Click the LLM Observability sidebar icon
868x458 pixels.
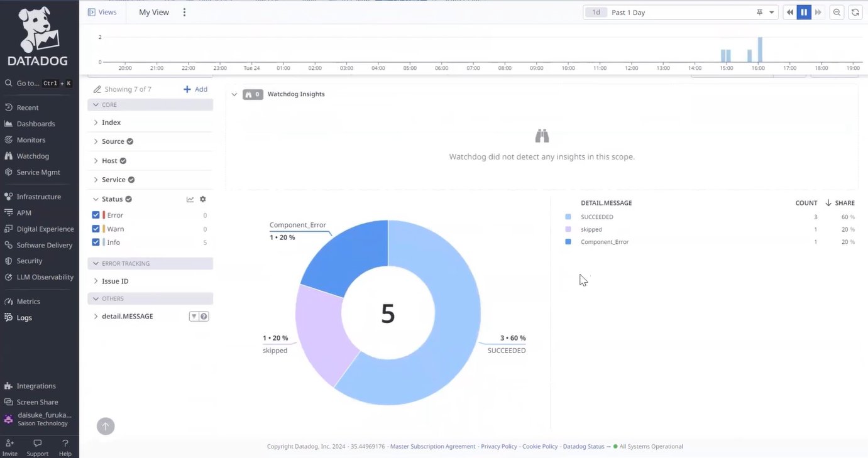(x=8, y=277)
